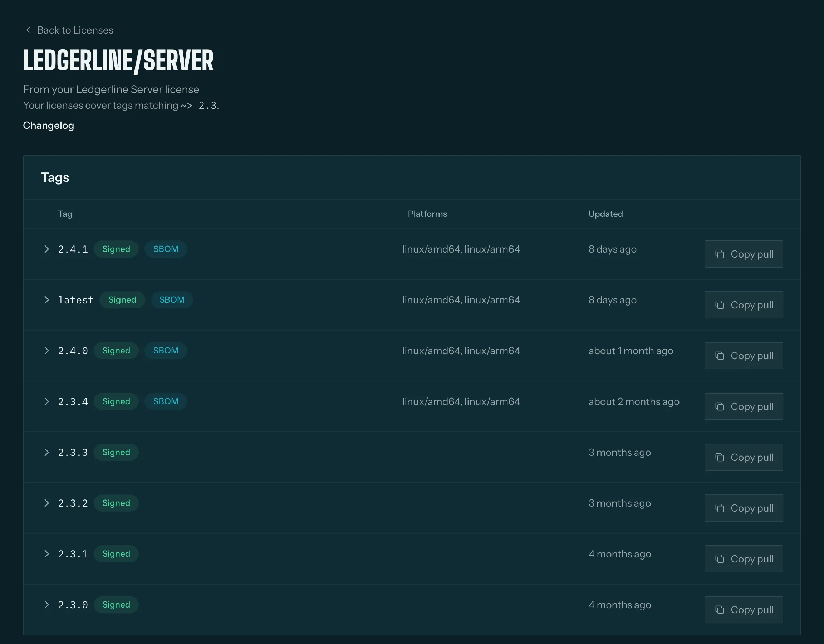Expand the 2.3.1 tag row chevron
Image resolution: width=824 pixels, height=644 pixels.
tap(46, 554)
